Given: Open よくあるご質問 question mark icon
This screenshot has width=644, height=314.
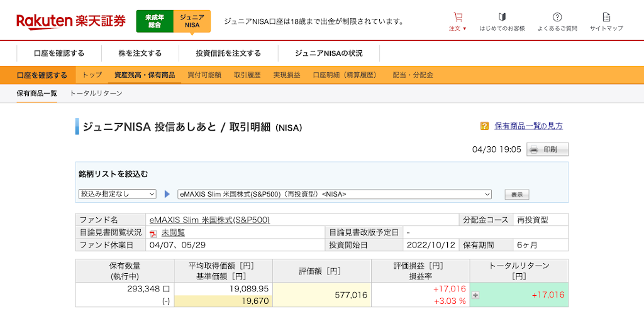Looking at the screenshot, I should [x=557, y=17].
